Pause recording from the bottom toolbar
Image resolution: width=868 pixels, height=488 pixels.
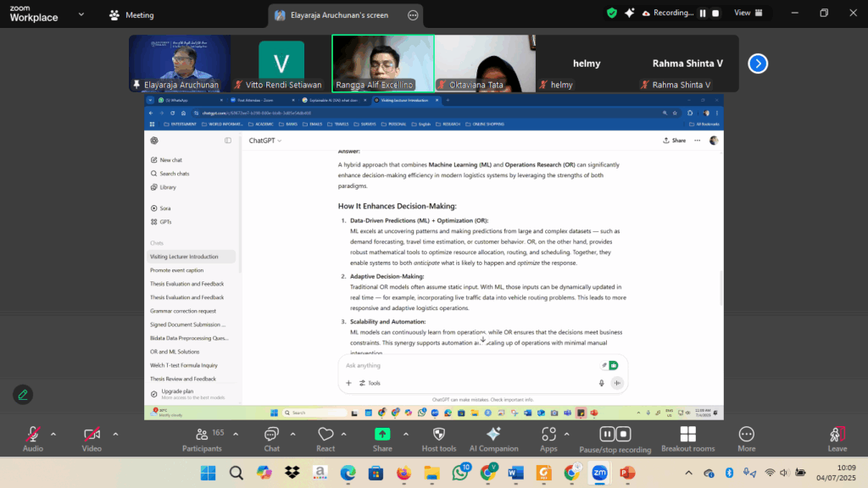(x=607, y=435)
